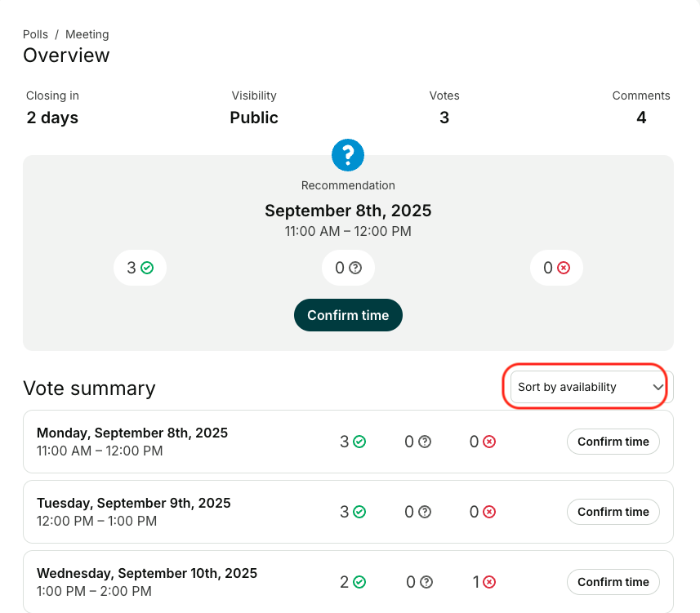The width and height of the screenshot is (700, 613).
Task: Open Meeting breadcrumb link
Action: (87, 34)
